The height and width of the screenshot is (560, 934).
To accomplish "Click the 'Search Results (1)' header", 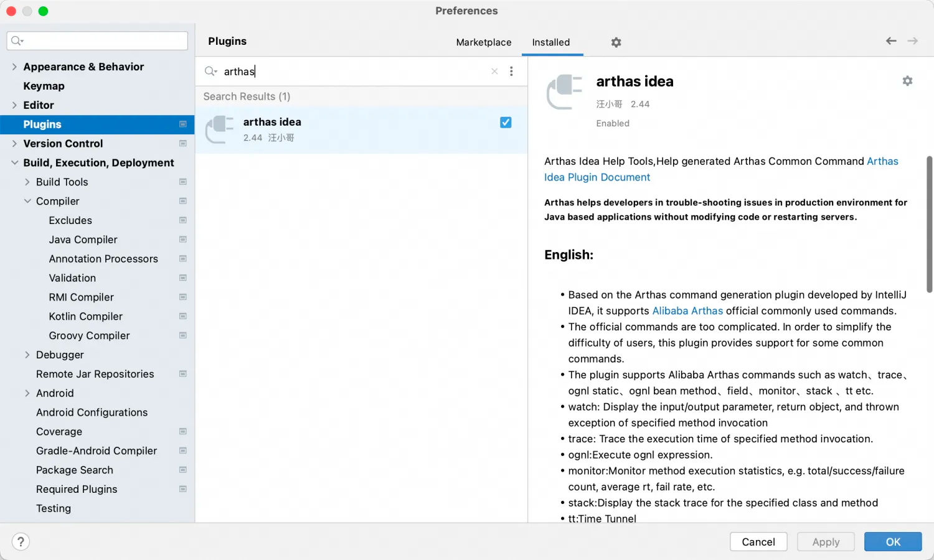I will 247,96.
